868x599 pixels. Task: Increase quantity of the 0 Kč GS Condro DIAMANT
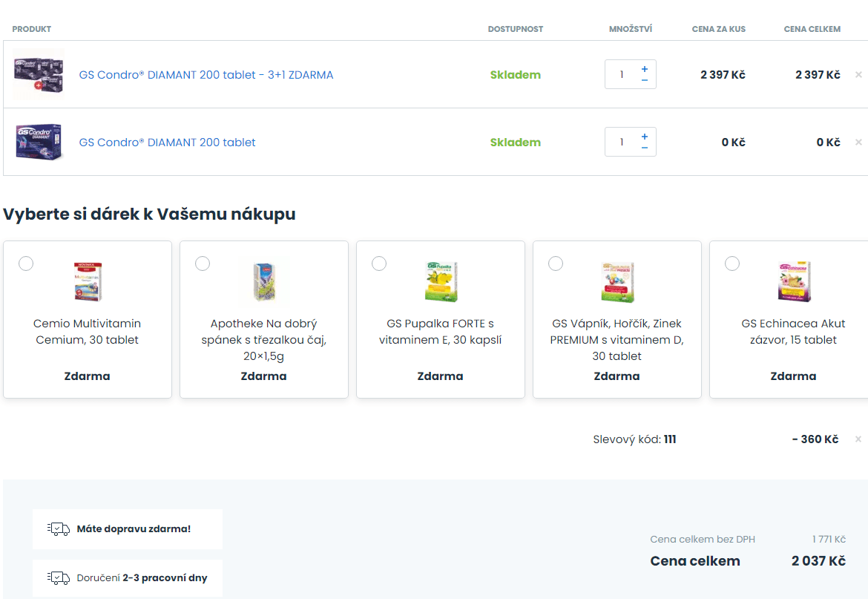(645, 136)
